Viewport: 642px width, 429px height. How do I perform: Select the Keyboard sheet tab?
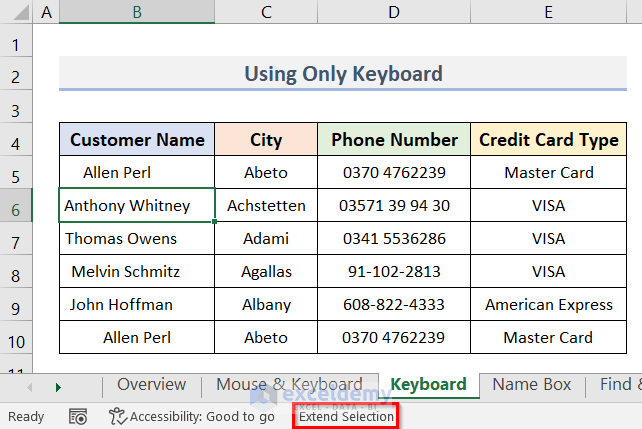point(428,385)
